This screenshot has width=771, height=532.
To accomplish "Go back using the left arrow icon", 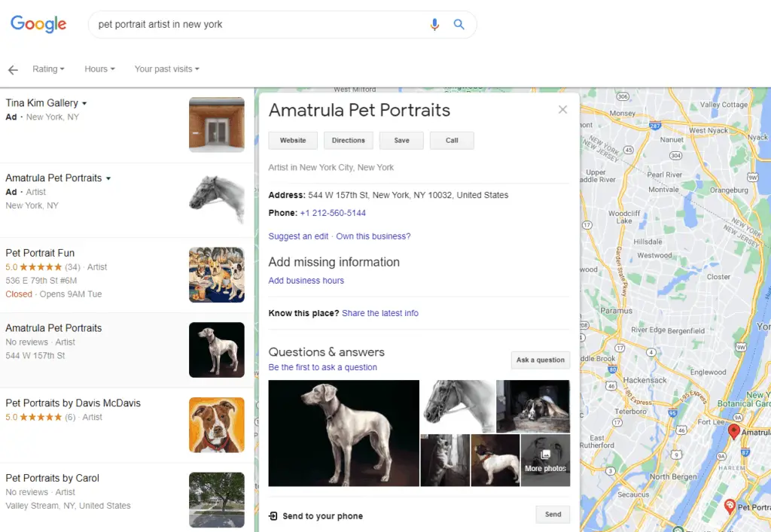I will [13, 70].
